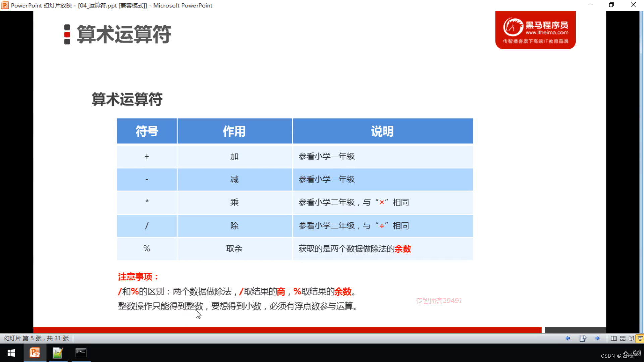644x362 pixels.
Task: Switch to Slide Sorter view
Action: coord(623,338)
